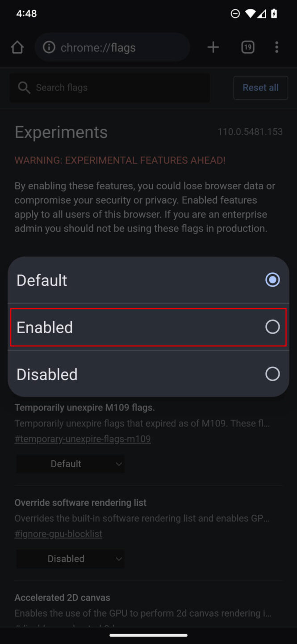Open the #temporary-unexpire-flags-m109 link

click(83, 439)
